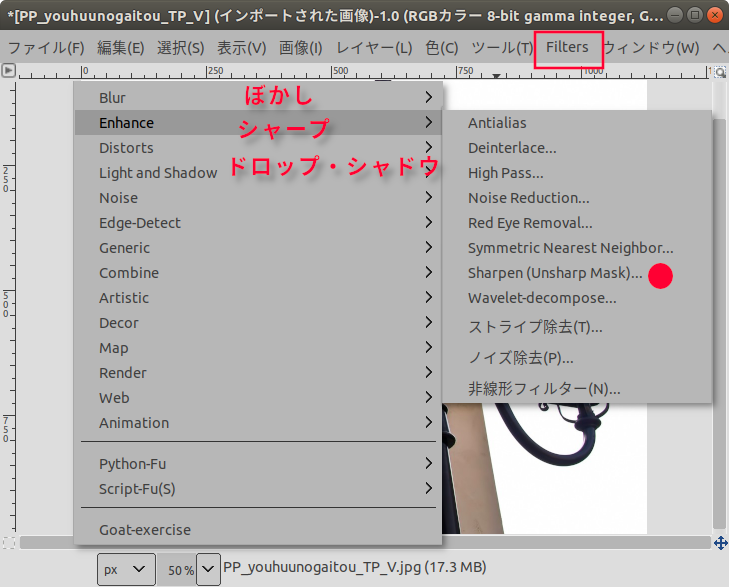Open the ツール(T) menu
Screen dimensions: 729x587
502,47
